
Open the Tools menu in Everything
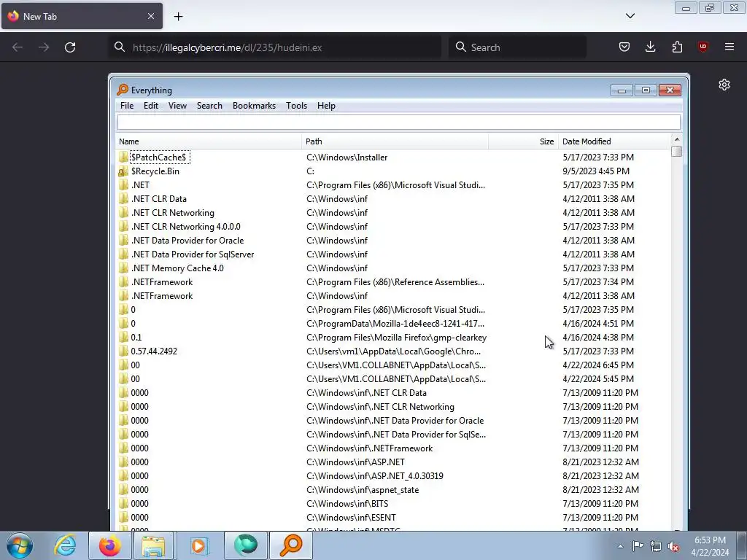[x=296, y=106]
